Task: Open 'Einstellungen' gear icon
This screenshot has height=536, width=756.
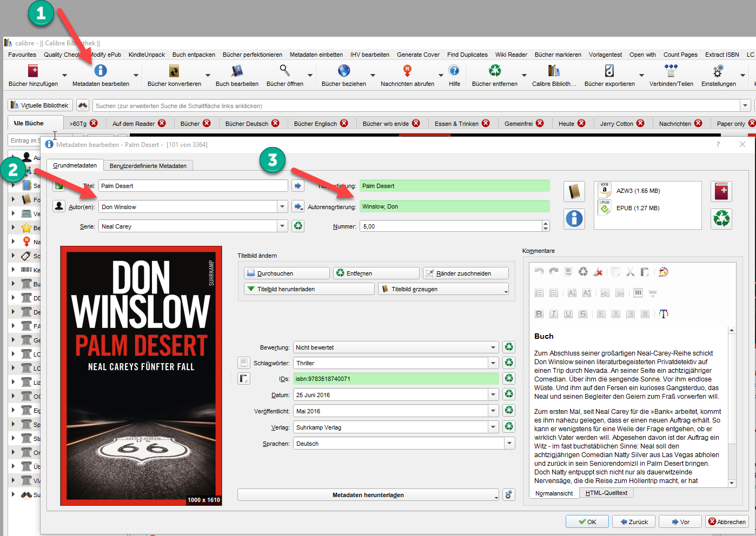Action: pyautogui.click(x=718, y=71)
